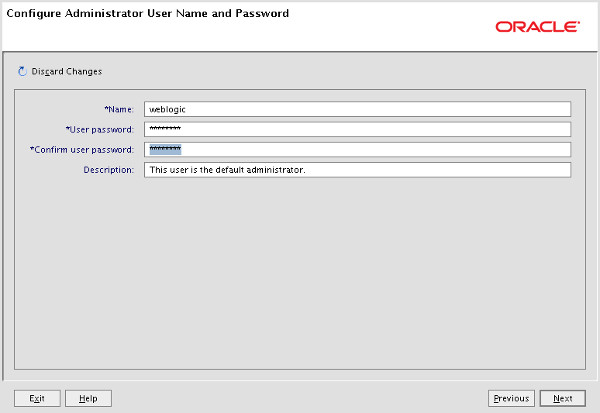Click the *Confirm user password: label

(82, 150)
